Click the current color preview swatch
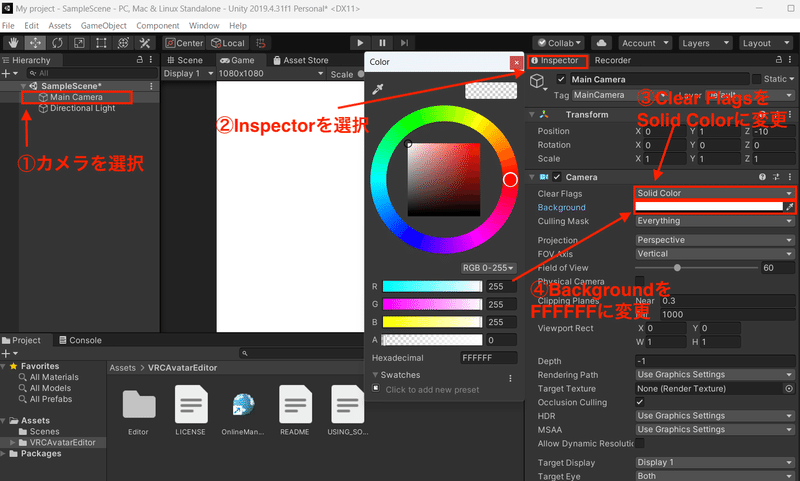Viewport: 800px width, 481px height. 491,91
